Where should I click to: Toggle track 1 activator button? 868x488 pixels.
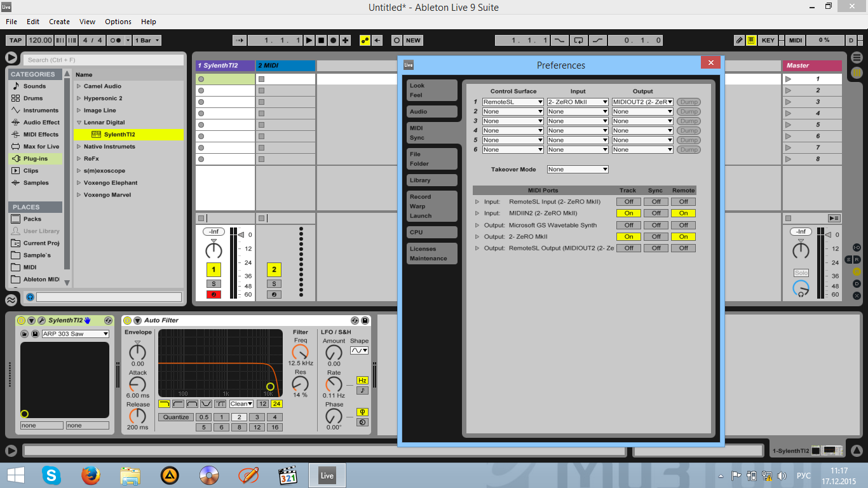[214, 270]
